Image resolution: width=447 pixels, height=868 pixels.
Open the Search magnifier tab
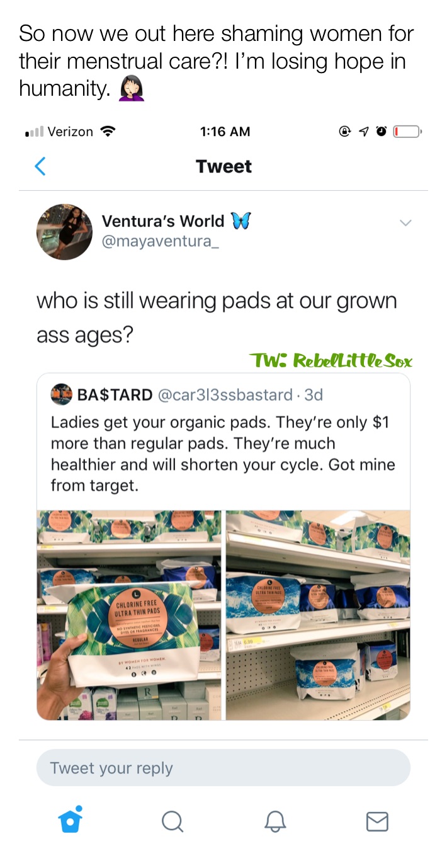(x=172, y=821)
